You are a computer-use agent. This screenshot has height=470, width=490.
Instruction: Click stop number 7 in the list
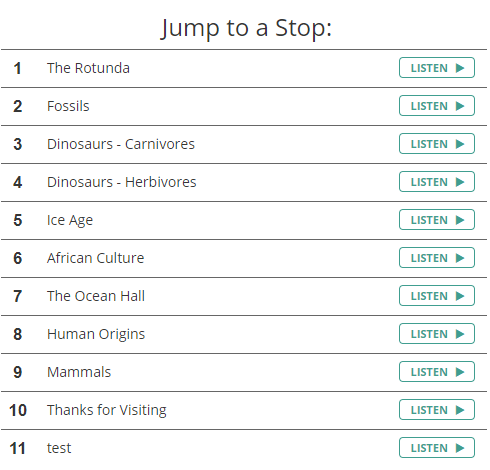click(18, 296)
